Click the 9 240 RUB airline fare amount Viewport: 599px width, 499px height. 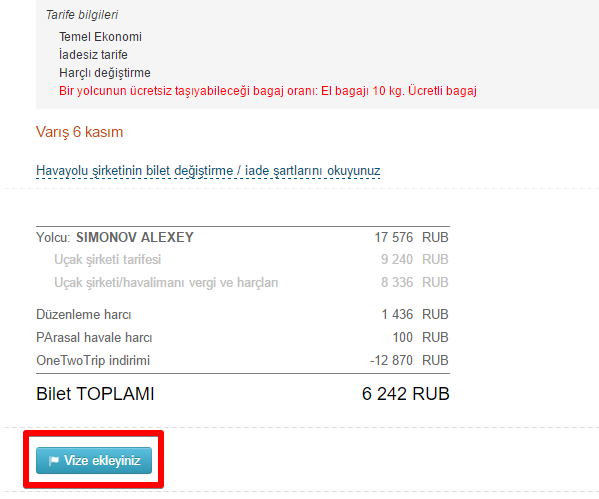[414, 259]
